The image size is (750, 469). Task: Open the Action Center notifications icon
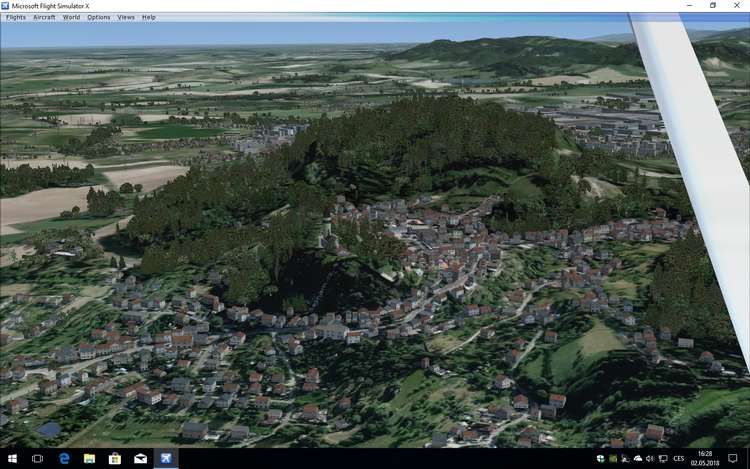(x=735, y=458)
